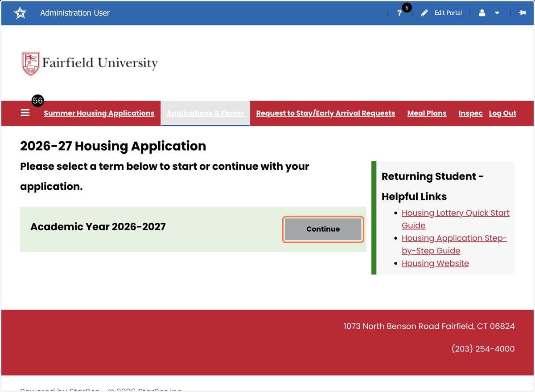535x392 pixels.
Task: Click the Fairfield University logo
Action: [x=90, y=64]
